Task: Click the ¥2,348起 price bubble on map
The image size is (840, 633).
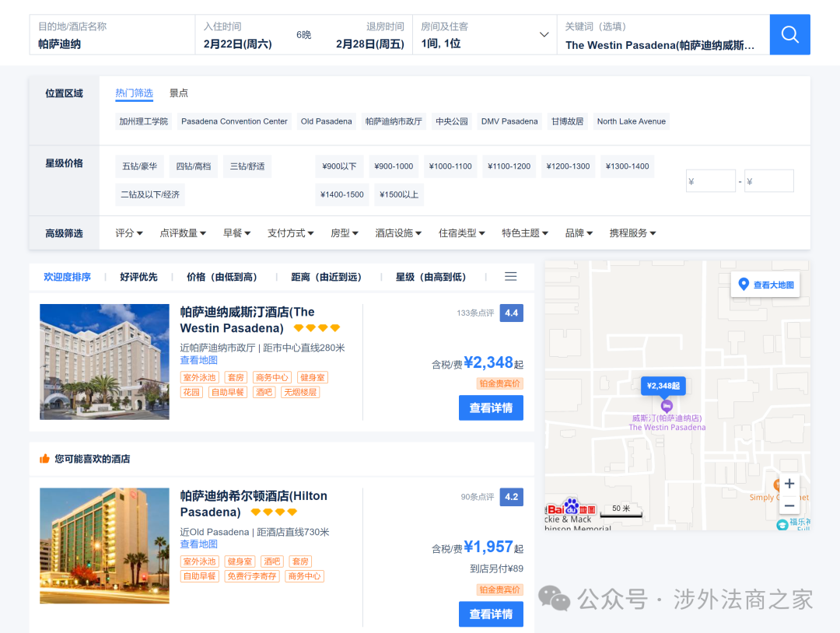Action: click(663, 386)
